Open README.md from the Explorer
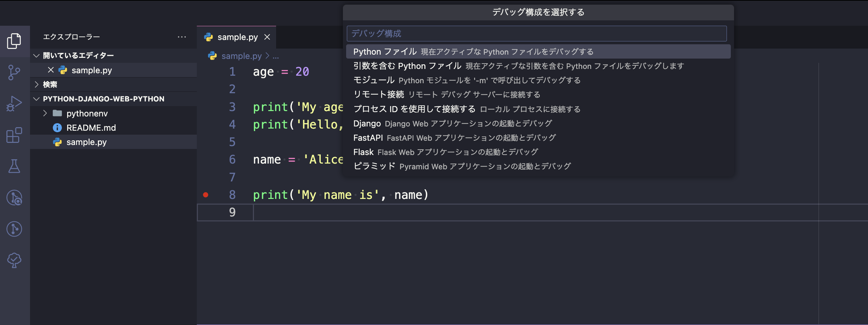 (91, 127)
